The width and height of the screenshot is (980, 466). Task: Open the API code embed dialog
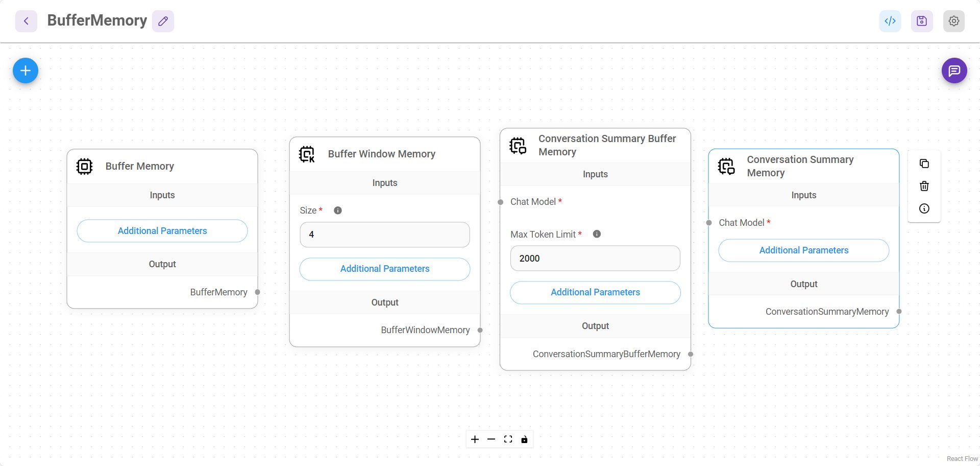point(890,21)
